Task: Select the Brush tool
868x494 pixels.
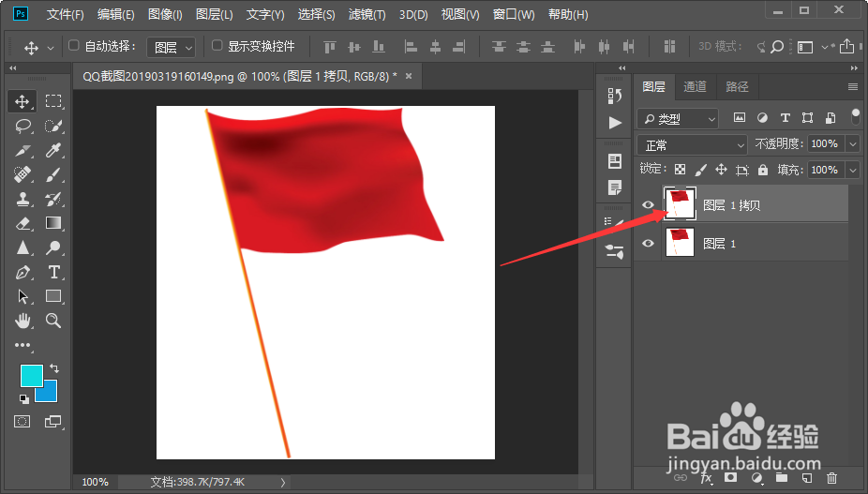Action: point(53,174)
